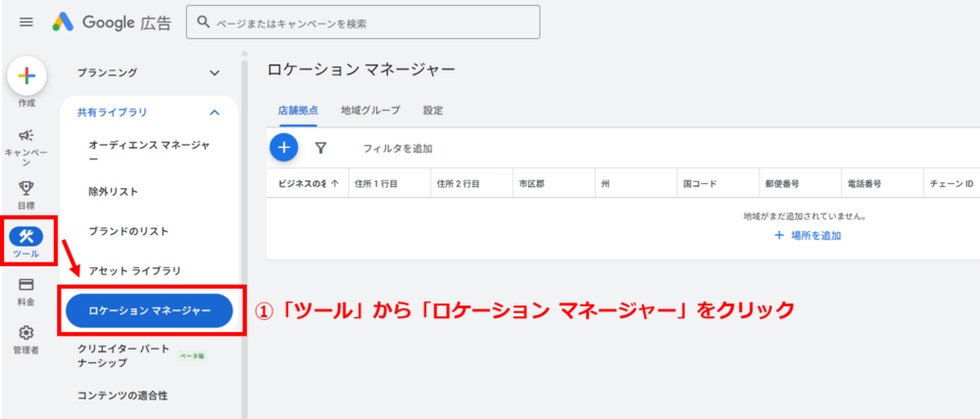The width and height of the screenshot is (980, 419).
Task: Sort by ビジネスの名 column arrow
Action: click(335, 183)
